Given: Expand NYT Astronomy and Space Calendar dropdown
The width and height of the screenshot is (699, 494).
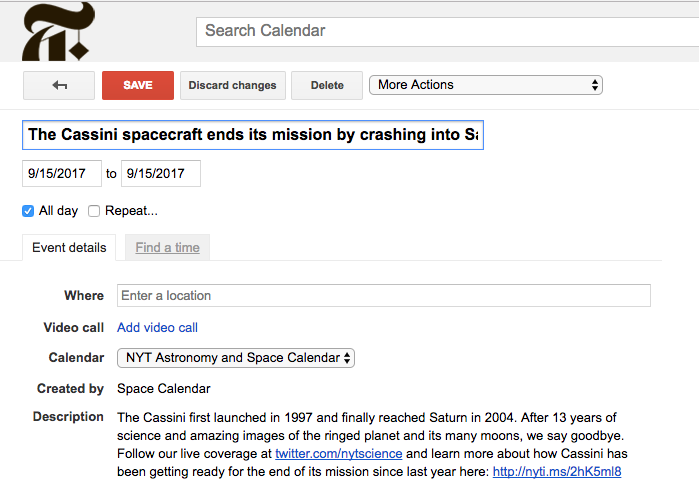Looking at the screenshot, I should pyautogui.click(x=236, y=357).
